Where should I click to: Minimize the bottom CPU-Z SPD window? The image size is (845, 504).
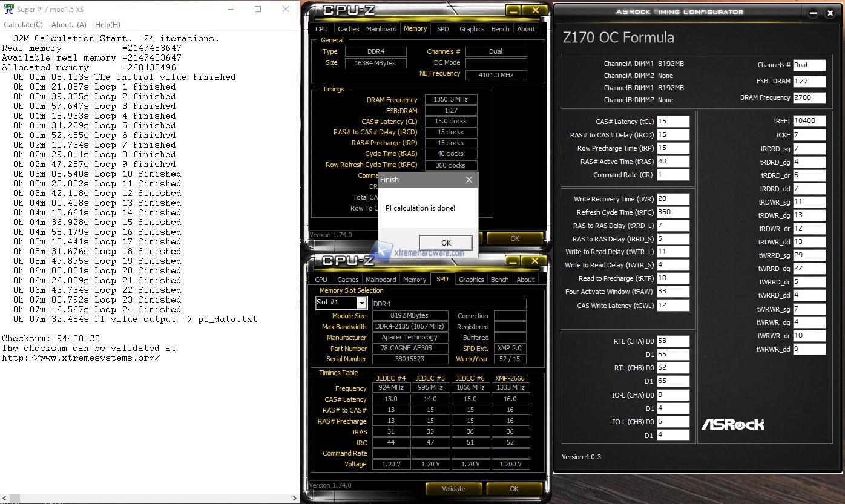[513, 261]
